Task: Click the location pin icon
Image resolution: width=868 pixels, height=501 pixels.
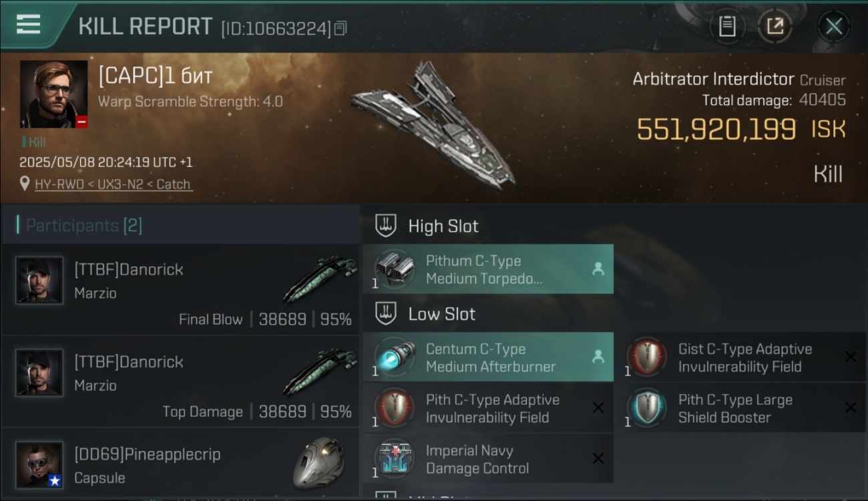Action: pyautogui.click(x=25, y=184)
